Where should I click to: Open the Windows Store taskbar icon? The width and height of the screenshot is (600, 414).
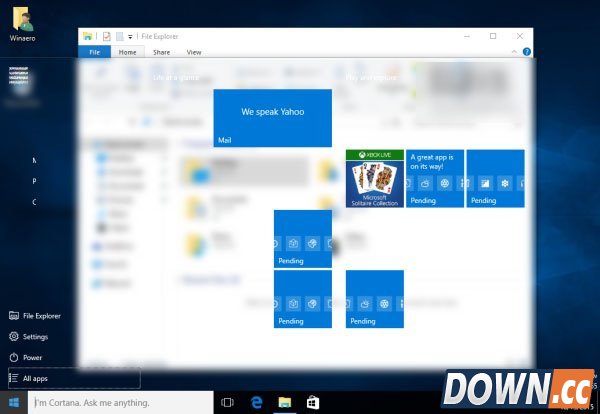[x=312, y=402]
